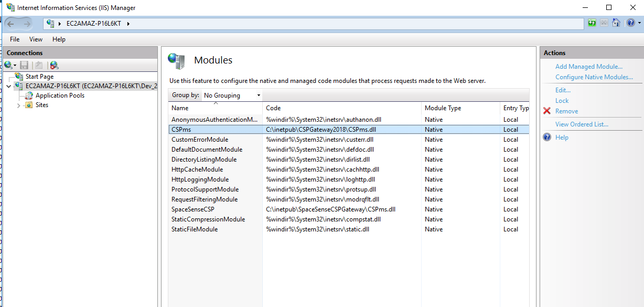Select Application Pools in the Connections tree
The height and width of the screenshot is (307, 644).
click(60, 96)
